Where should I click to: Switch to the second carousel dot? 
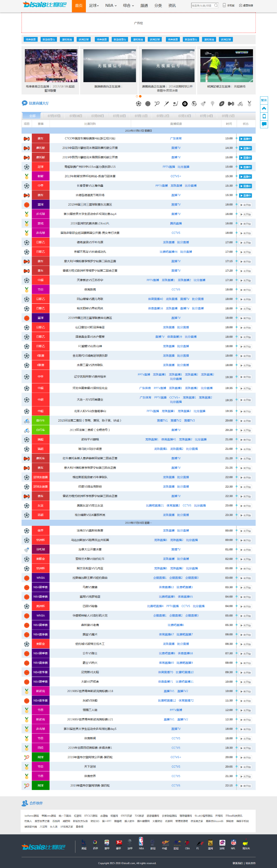(140, 96)
